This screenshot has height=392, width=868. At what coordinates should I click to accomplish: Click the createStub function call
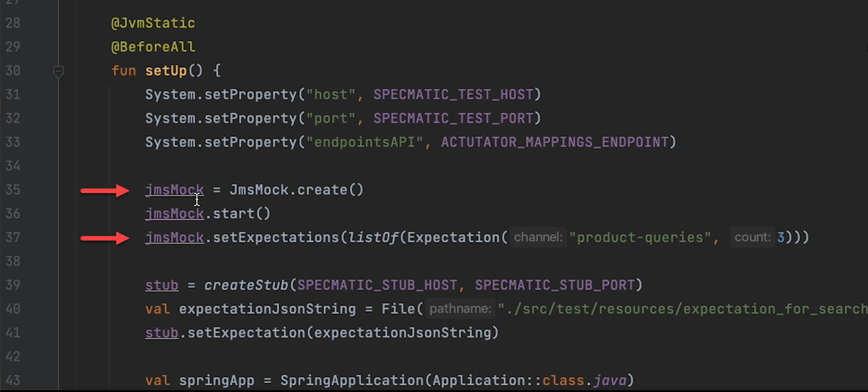246,285
